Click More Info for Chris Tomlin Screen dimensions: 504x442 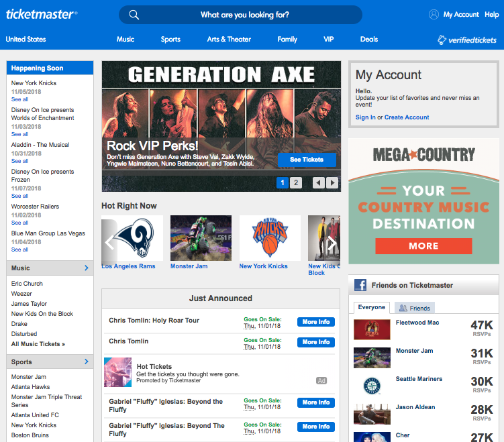pyautogui.click(x=316, y=342)
